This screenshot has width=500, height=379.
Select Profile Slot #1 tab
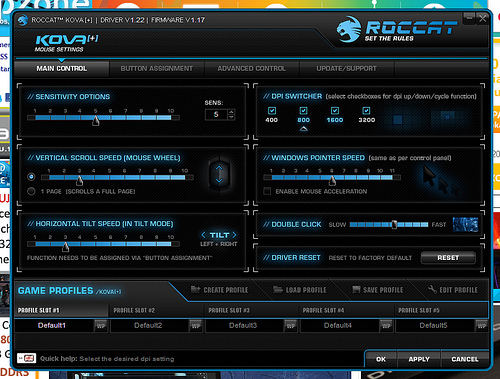click(x=62, y=310)
